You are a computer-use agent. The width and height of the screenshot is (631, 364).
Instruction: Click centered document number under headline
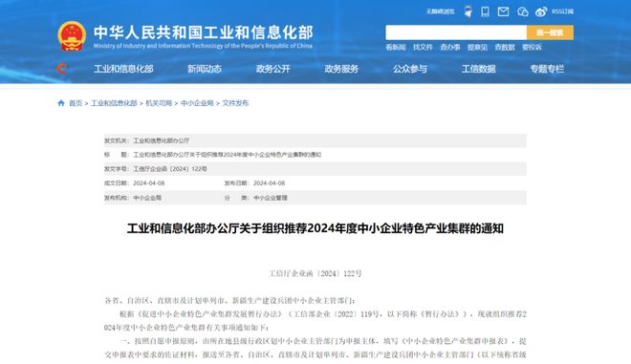click(x=315, y=273)
